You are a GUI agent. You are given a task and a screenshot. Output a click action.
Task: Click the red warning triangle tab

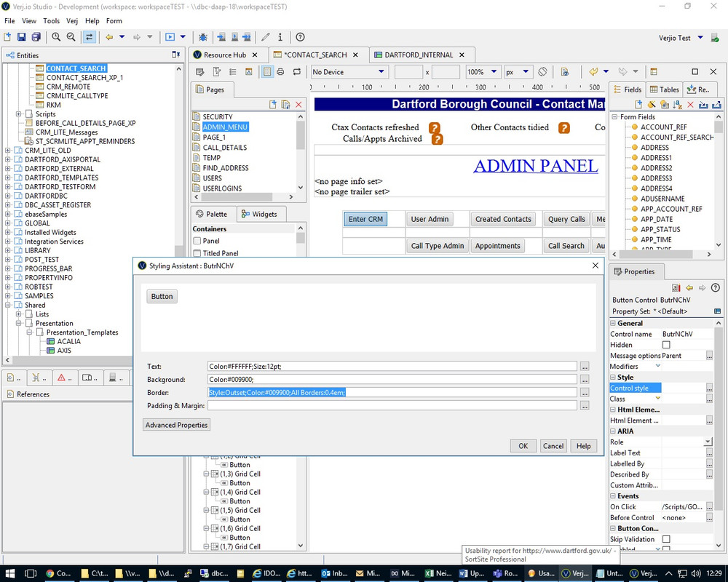tap(61, 378)
